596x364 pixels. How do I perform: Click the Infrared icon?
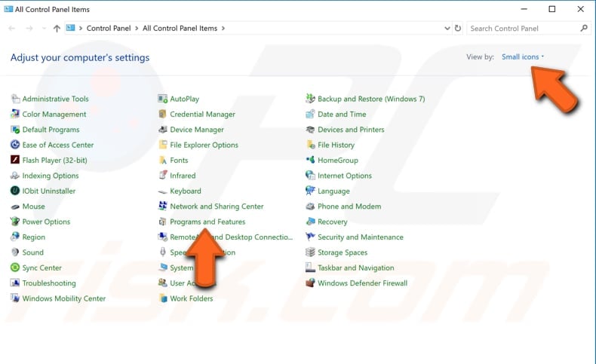tap(163, 176)
